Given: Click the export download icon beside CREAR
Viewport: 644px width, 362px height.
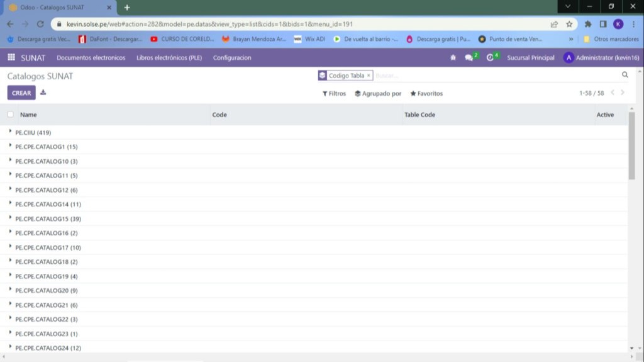Looking at the screenshot, I should pos(43,93).
